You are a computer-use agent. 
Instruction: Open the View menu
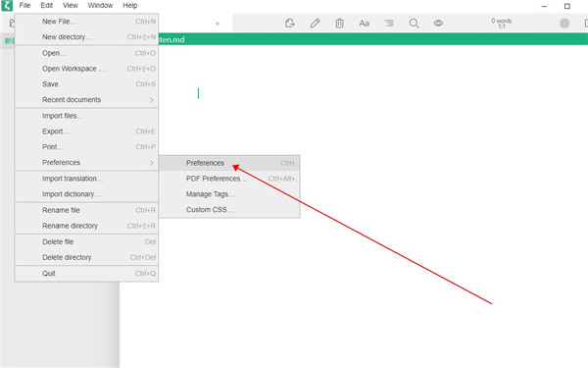point(71,6)
